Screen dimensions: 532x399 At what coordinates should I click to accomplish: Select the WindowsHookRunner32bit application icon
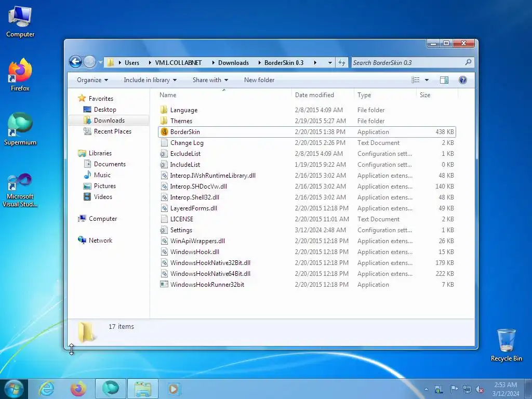[x=164, y=284]
